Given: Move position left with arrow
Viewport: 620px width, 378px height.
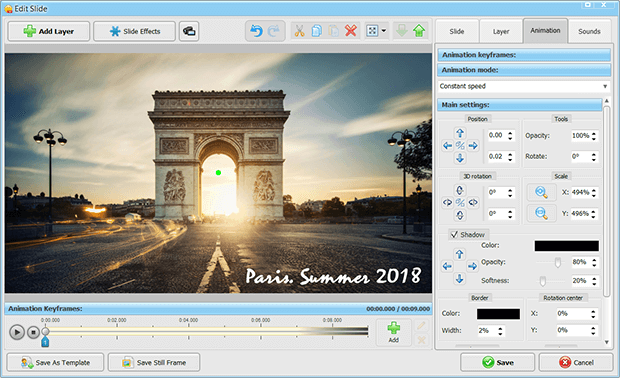Looking at the screenshot, I should click(x=447, y=146).
